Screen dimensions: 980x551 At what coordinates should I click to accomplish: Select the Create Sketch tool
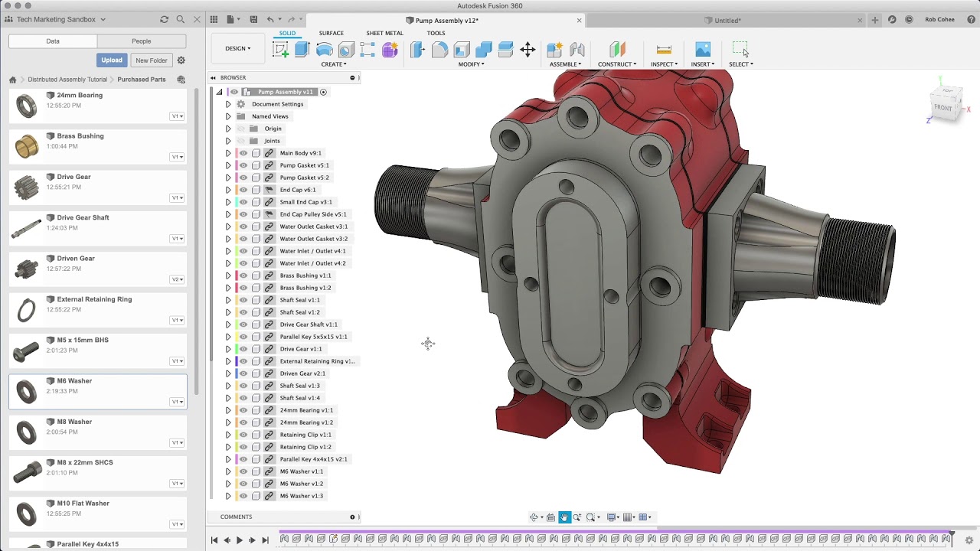coord(281,50)
